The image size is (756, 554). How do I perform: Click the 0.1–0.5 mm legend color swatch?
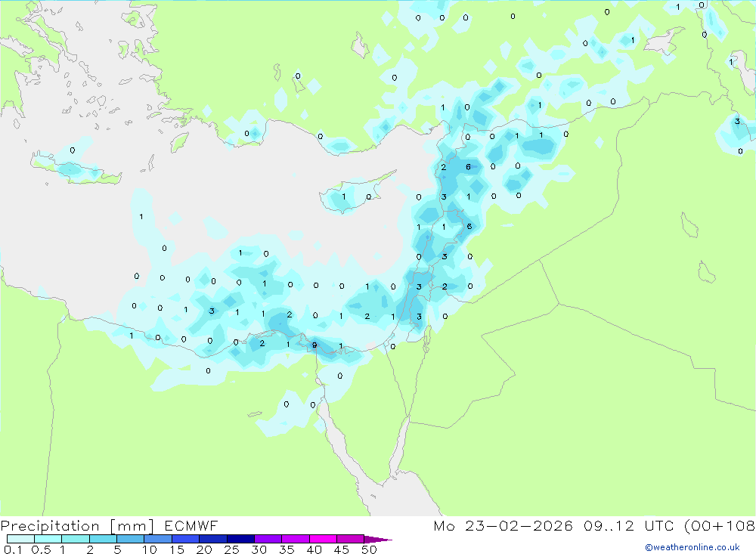click(20, 539)
